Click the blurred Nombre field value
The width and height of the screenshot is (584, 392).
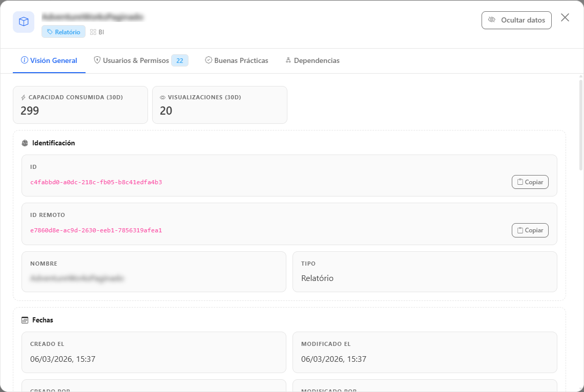click(x=77, y=278)
